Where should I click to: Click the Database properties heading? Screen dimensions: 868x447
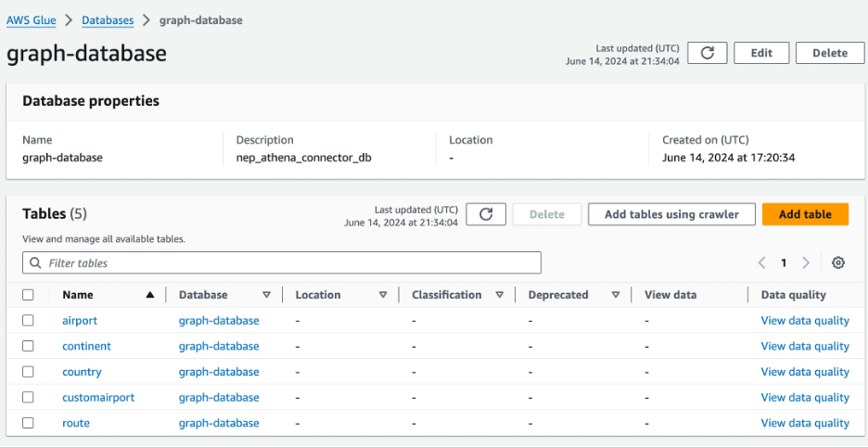coord(91,101)
